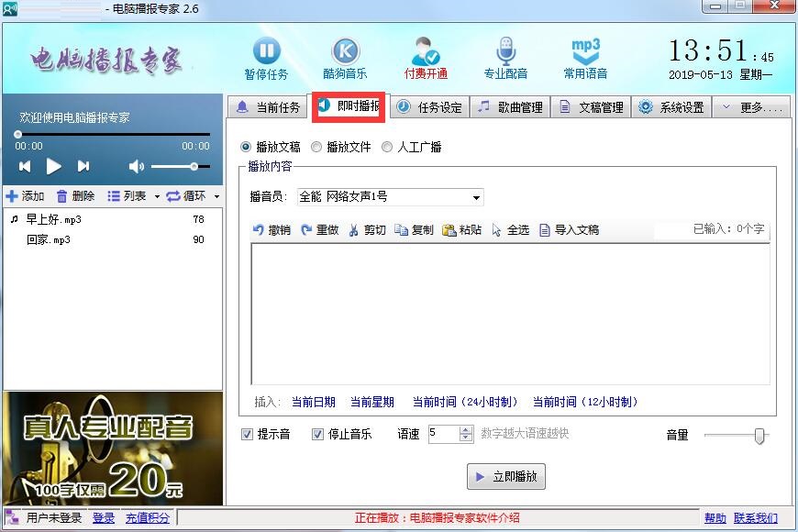Screen dimensions: 798x532
Task: Open the 播音员 voice selection dropdown
Action: [x=475, y=196]
